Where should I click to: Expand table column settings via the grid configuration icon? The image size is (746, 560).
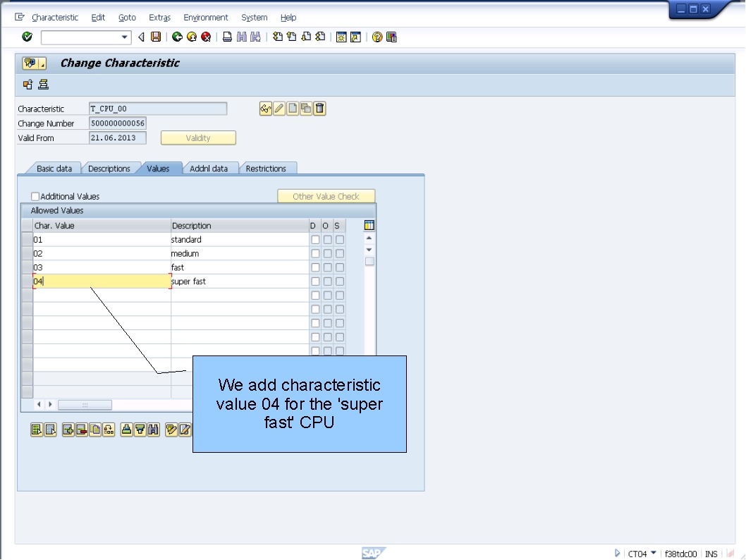(368, 224)
